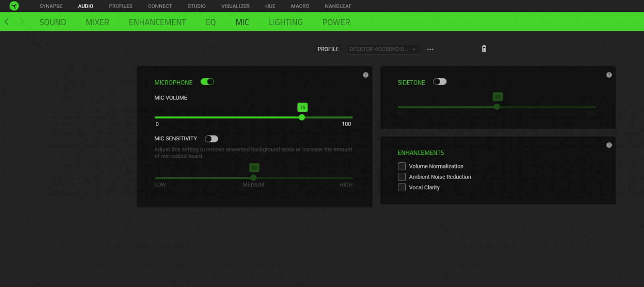Click the MICROPHONE heading label
Viewport: 644px width, 287px height.
(x=173, y=82)
